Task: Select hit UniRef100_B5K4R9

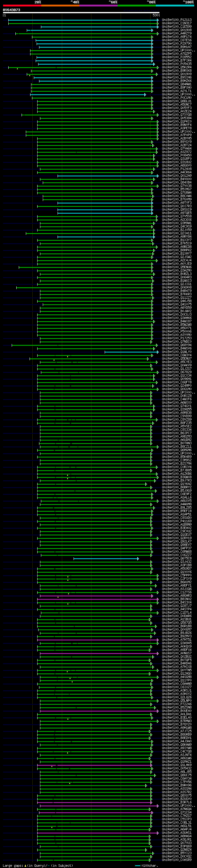Action: pos(177,457)
